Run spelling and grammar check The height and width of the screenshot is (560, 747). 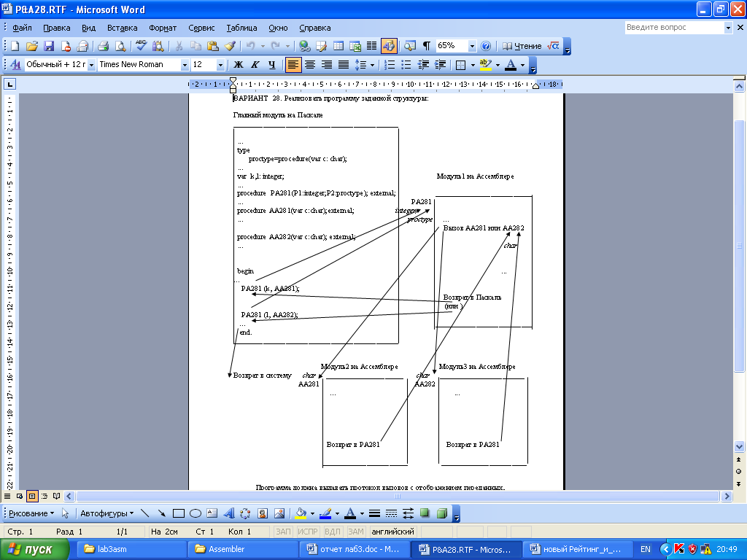[141, 46]
